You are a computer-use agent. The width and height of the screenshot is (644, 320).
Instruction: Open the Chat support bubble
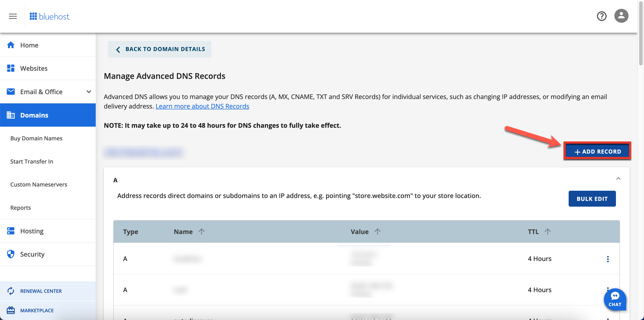click(615, 299)
